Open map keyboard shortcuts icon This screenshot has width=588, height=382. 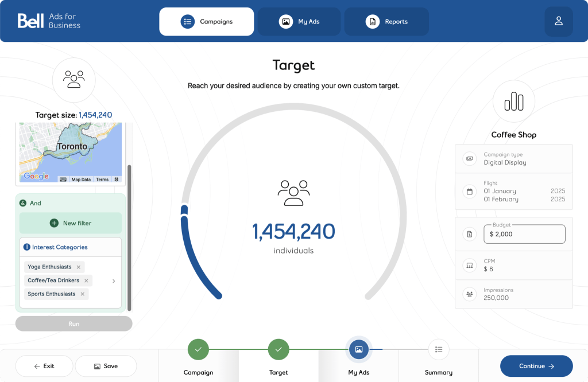tap(63, 180)
